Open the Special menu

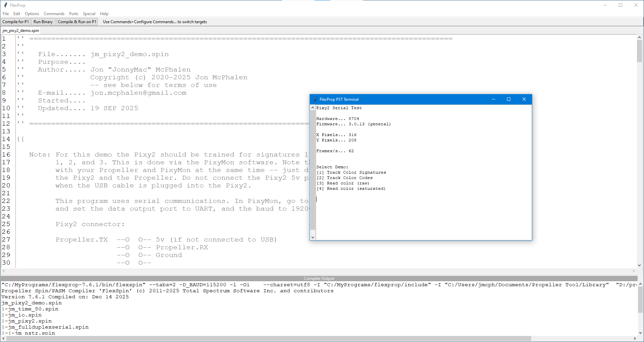(89, 14)
